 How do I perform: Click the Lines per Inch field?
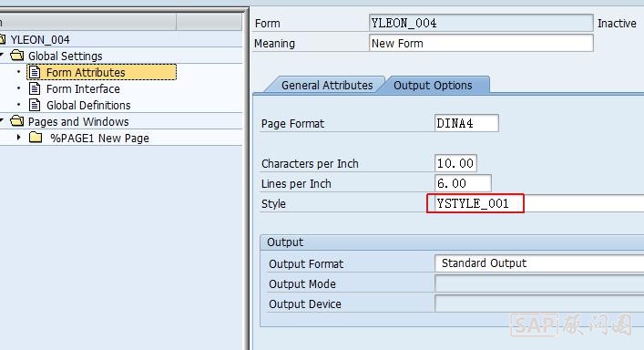pos(463,183)
